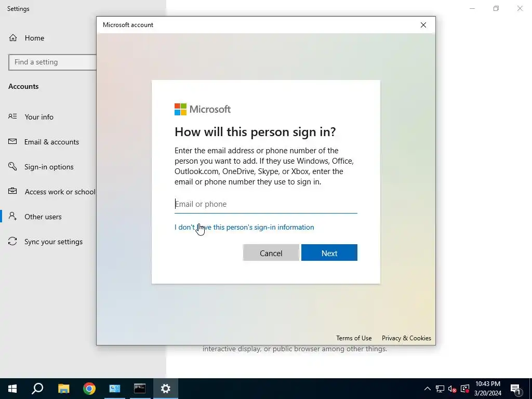Image resolution: width=532 pixels, height=399 pixels.
Task: Minimize the Settings window
Action: tap(472, 8)
